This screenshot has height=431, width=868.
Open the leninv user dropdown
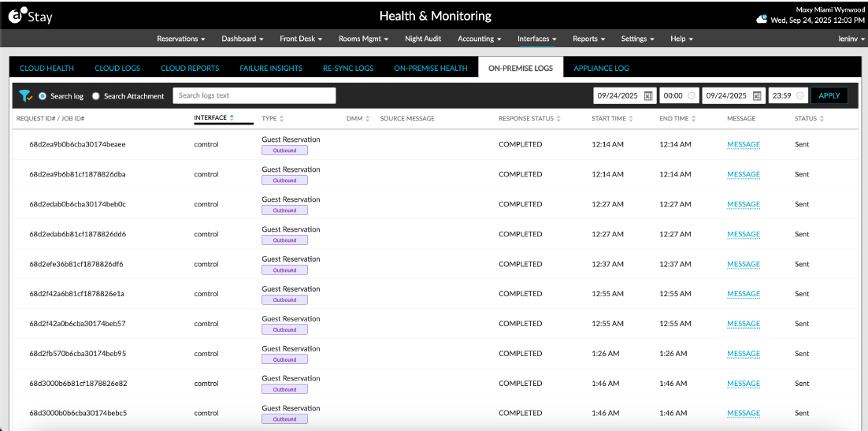tap(852, 39)
